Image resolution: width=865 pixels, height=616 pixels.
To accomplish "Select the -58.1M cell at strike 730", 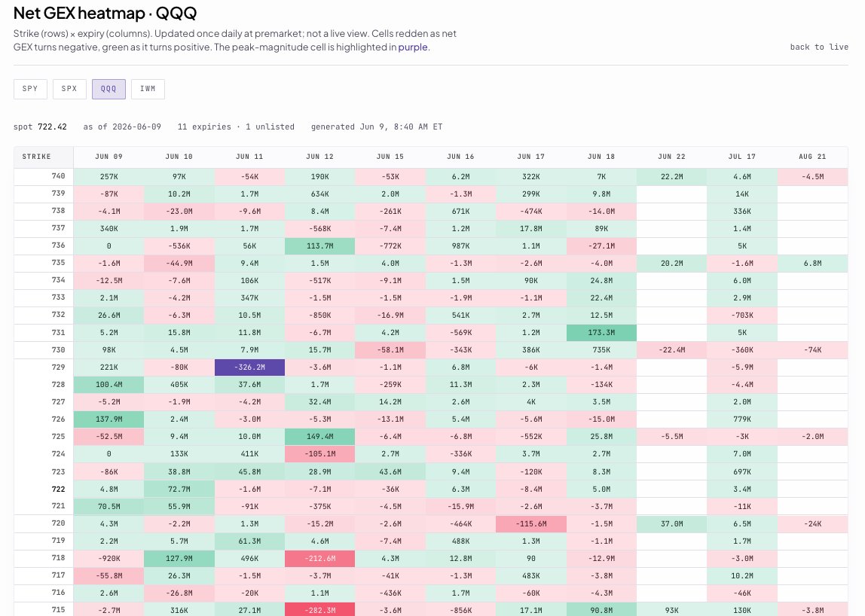I will pyautogui.click(x=390, y=349).
